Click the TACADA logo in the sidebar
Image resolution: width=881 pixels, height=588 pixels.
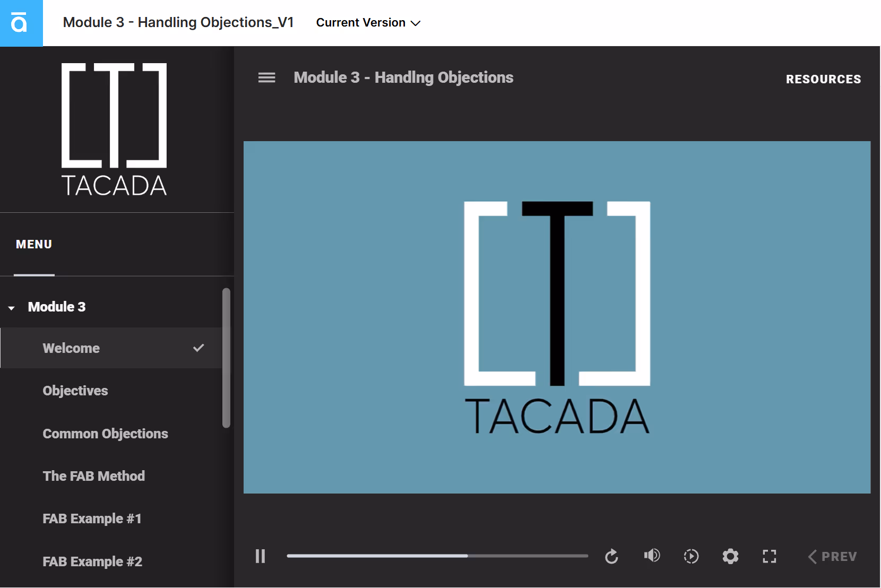[x=114, y=129]
